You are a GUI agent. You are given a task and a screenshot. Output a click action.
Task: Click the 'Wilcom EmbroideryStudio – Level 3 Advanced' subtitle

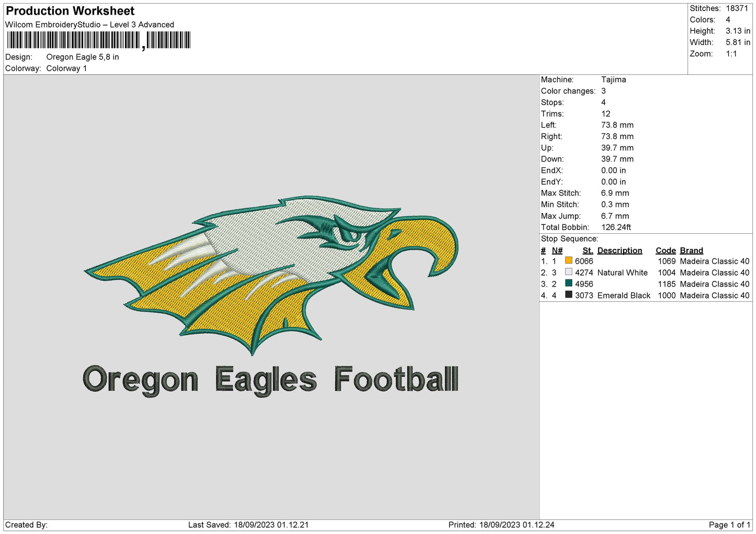[x=89, y=25]
